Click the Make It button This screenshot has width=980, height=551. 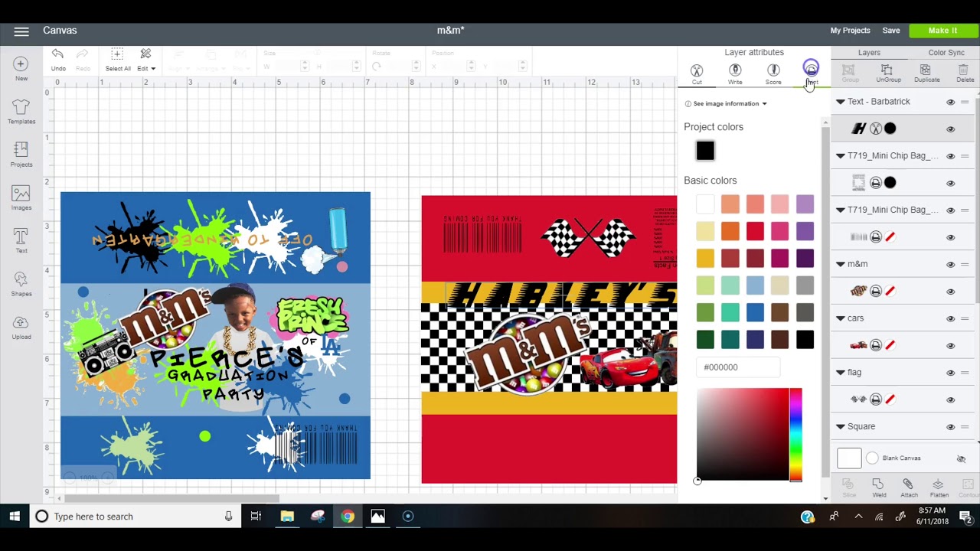pyautogui.click(x=942, y=31)
